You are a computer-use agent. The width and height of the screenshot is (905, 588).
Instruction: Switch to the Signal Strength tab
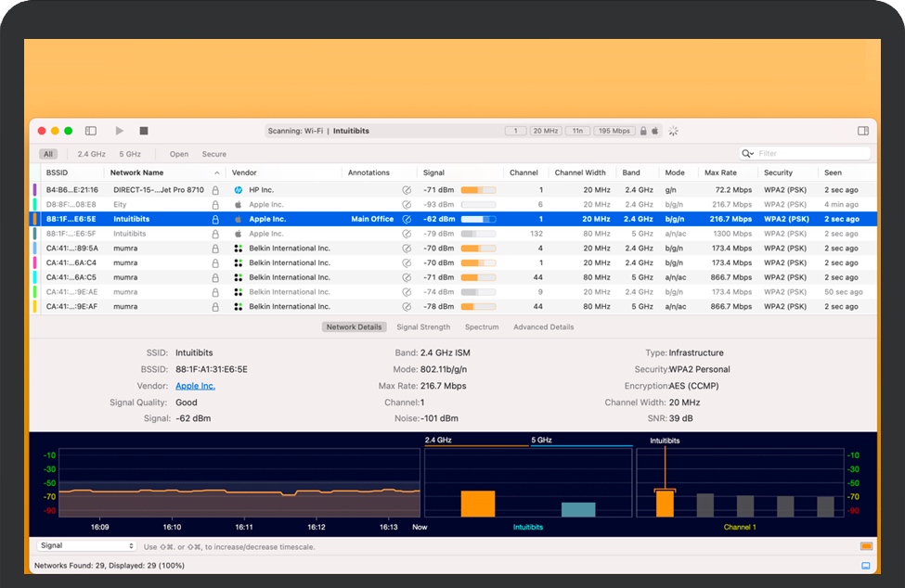coord(423,327)
